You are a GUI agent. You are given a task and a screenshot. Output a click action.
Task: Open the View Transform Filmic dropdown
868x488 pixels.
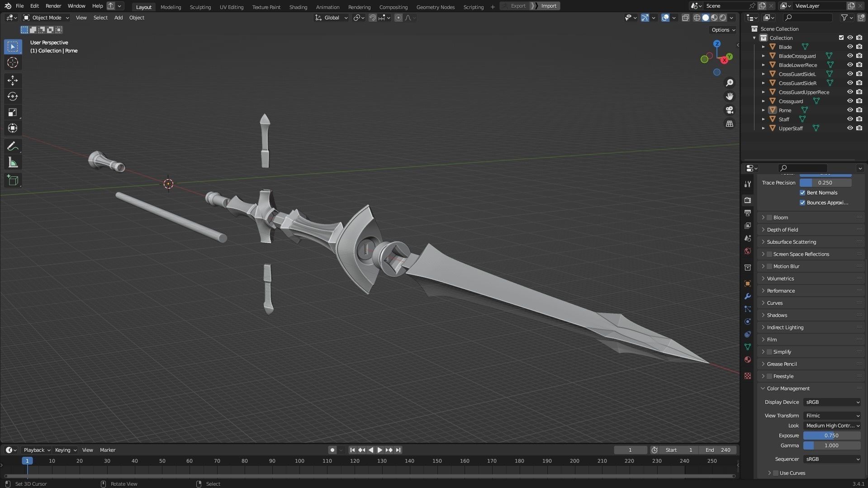pos(832,416)
